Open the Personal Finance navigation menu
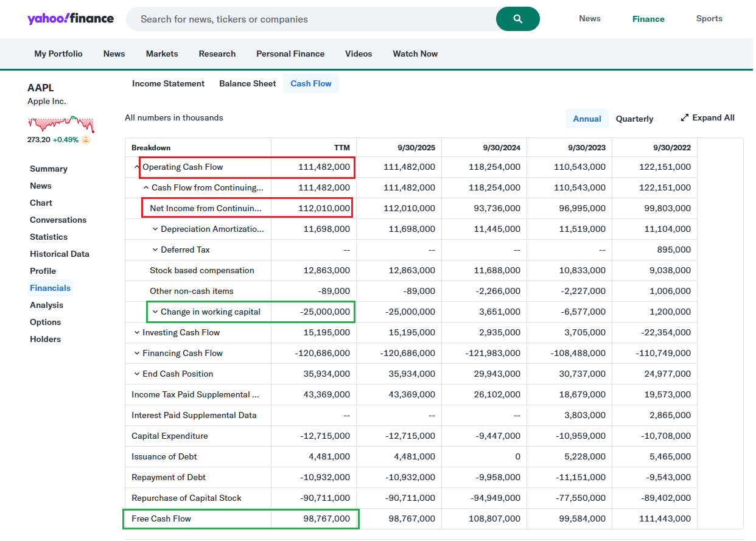The height and width of the screenshot is (541, 756). (290, 54)
